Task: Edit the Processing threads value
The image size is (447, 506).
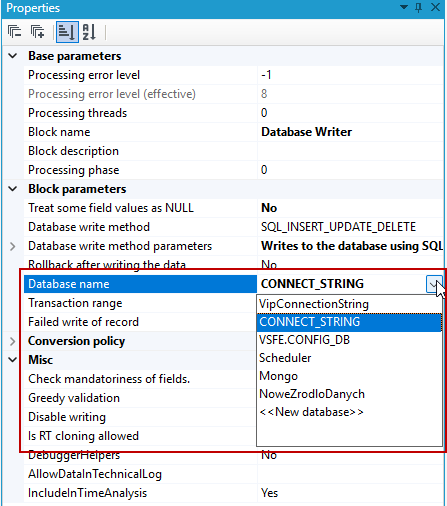Action: (x=350, y=113)
